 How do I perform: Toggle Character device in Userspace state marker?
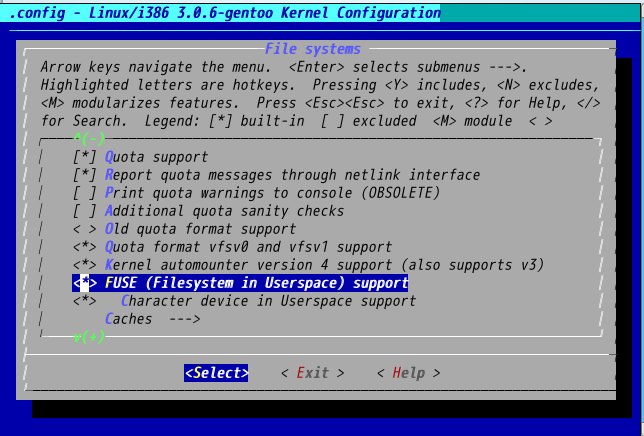click(85, 301)
